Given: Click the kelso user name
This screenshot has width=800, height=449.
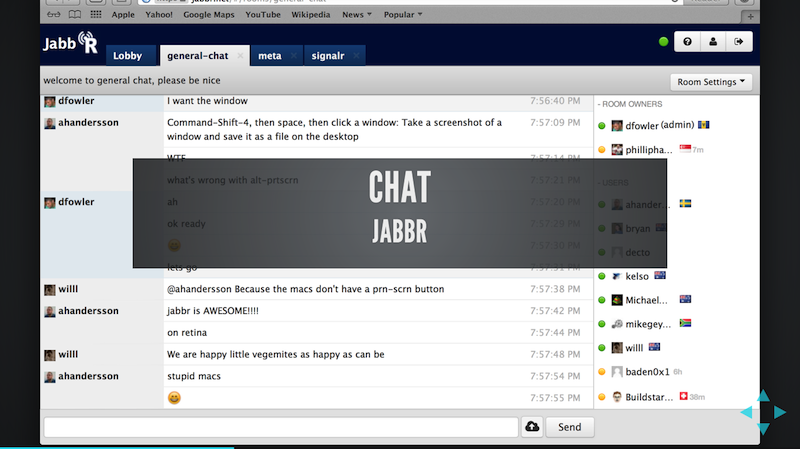Looking at the screenshot, I should (637, 276).
